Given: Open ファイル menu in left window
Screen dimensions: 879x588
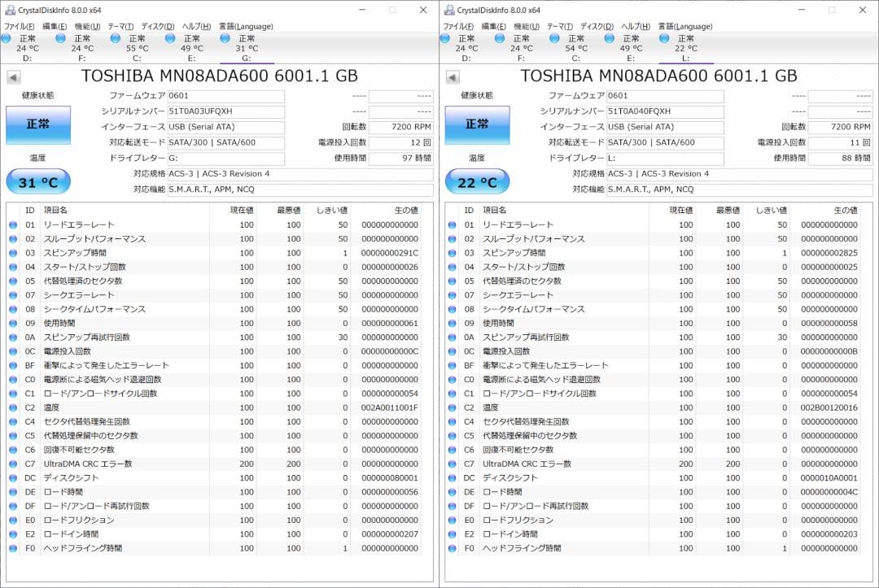Looking at the screenshot, I should (19, 26).
